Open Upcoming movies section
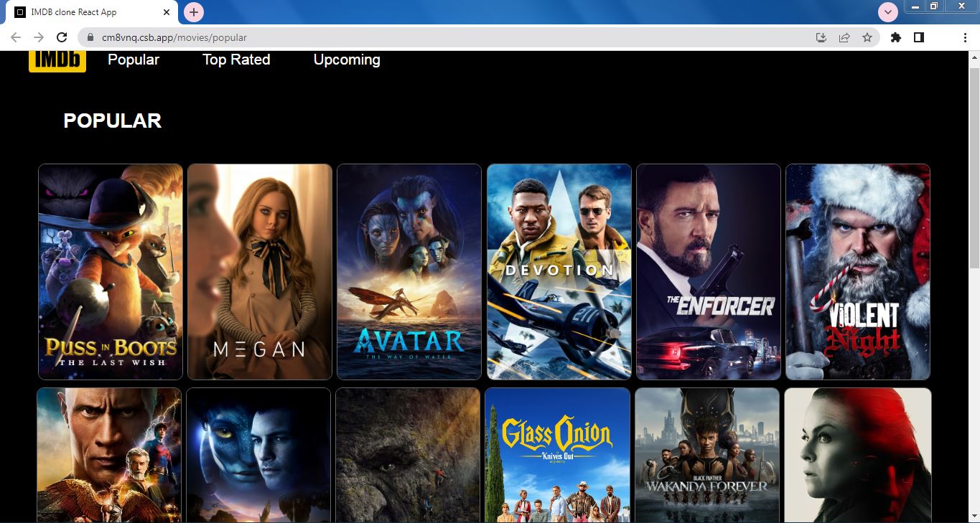The image size is (980, 523). tap(347, 60)
